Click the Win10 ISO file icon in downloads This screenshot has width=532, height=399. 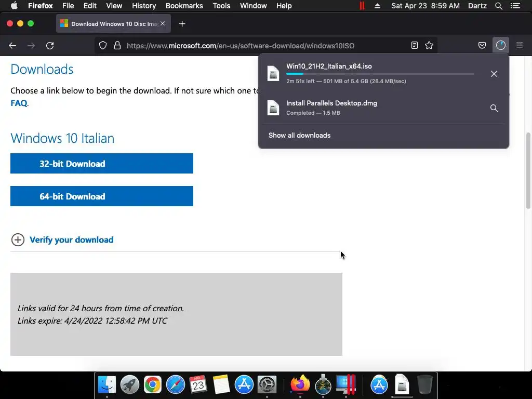(x=273, y=74)
